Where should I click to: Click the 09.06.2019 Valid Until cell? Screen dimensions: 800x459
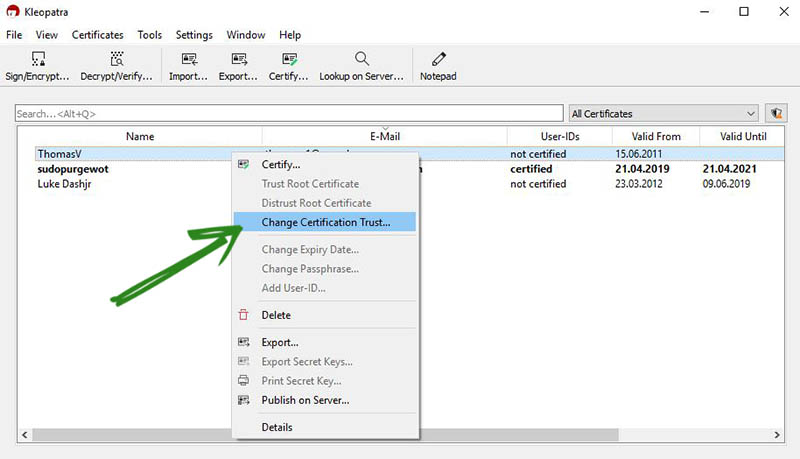pos(726,184)
